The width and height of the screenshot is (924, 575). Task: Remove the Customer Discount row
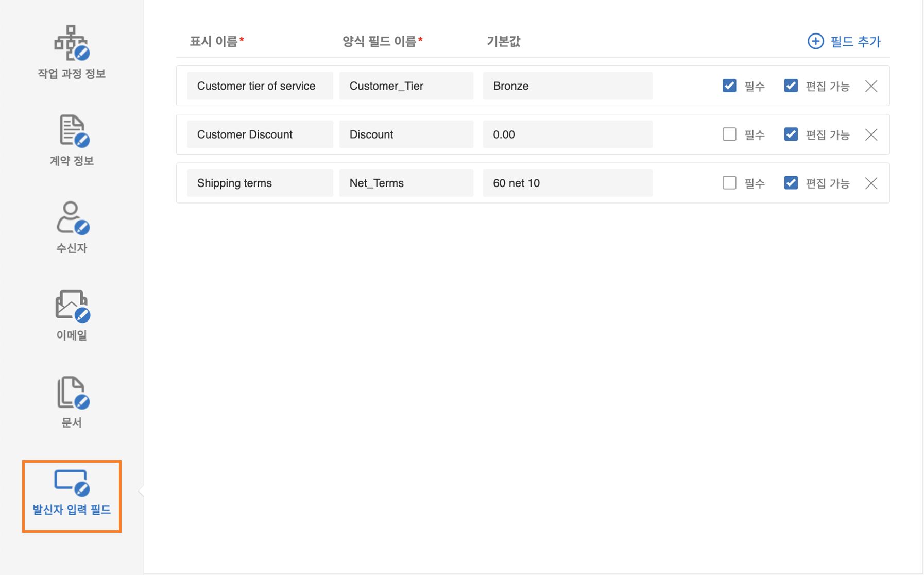coord(871,134)
